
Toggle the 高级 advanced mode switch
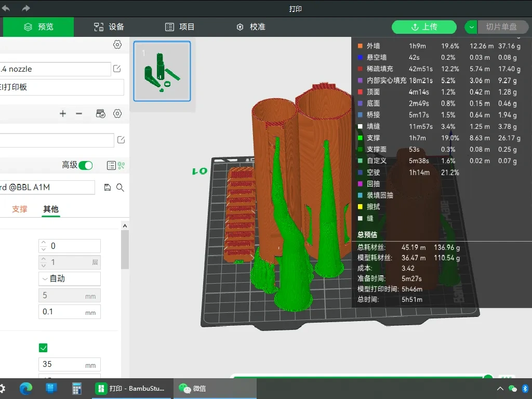pyautogui.click(x=85, y=165)
